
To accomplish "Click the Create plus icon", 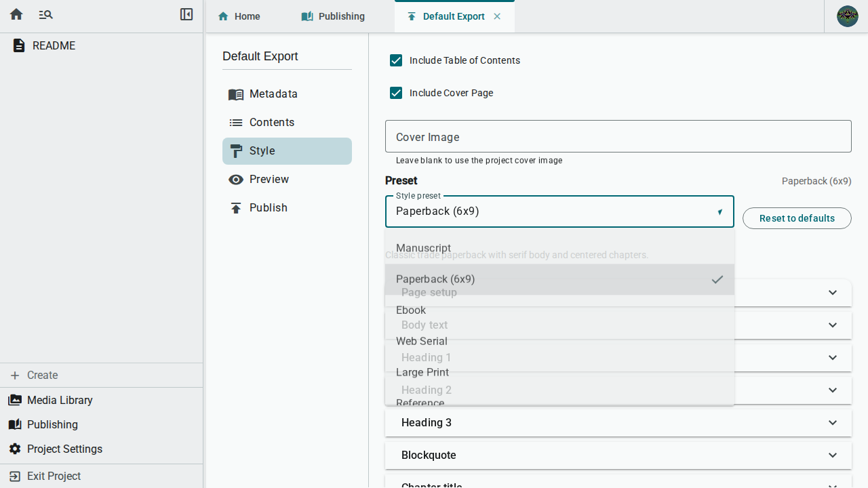I will (x=15, y=375).
